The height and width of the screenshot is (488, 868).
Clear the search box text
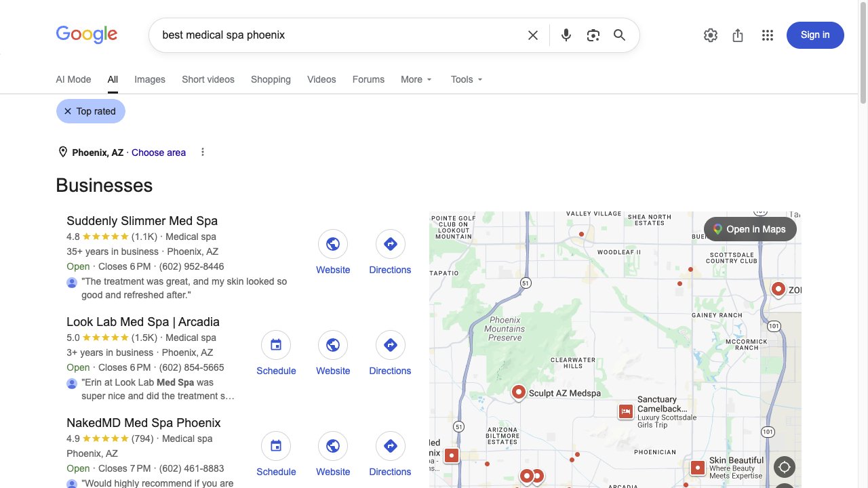[533, 35]
